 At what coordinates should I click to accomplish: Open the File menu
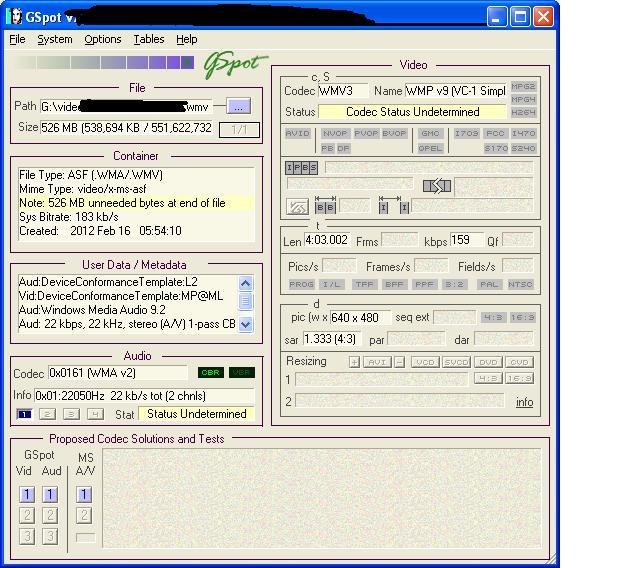click(x=17, y=39)
